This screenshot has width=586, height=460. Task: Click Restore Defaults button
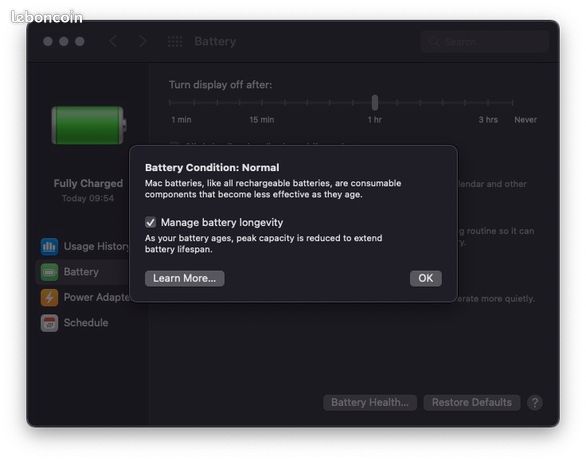[472, 403]
